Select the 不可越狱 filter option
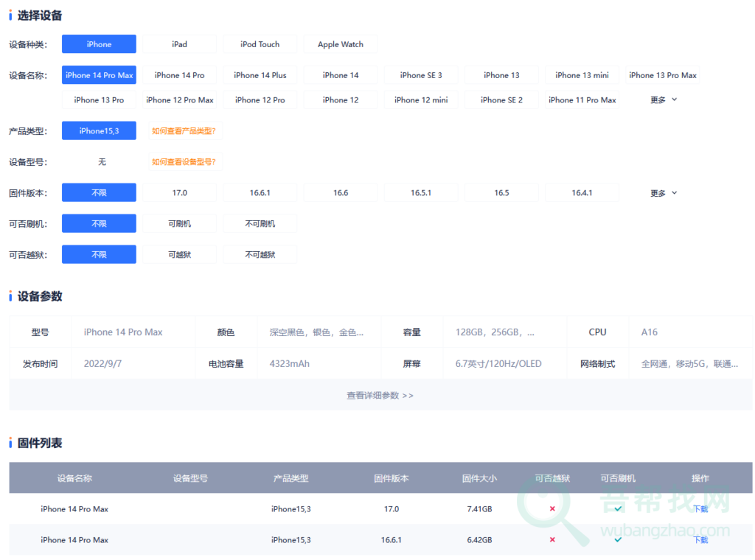Viewport: 755px width, 560px height. click(x=260, y=255)
